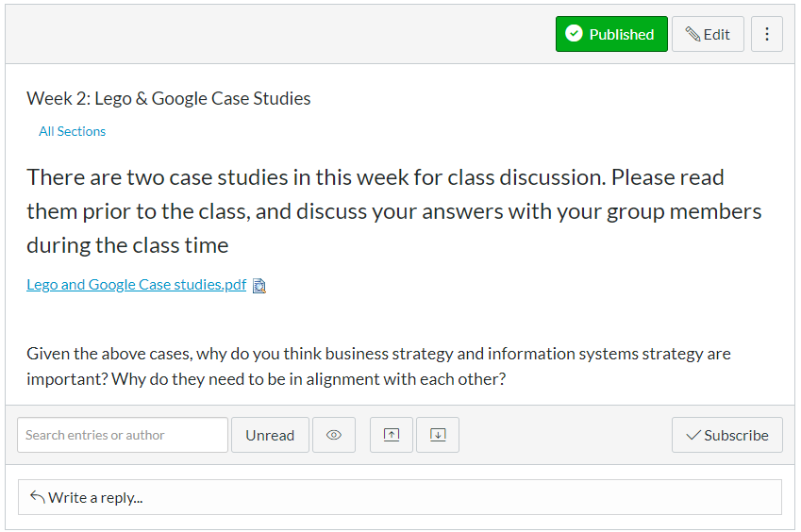Click the business strategy alignment question text
801x532 pixels.
coord(378,367)
